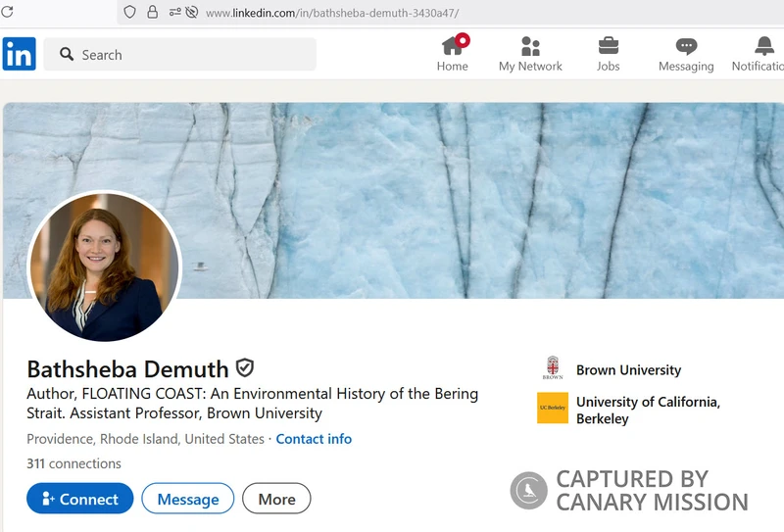784x532 pixels.
Task: Focus the linkedin.com URL address bar
Action: 332,13
